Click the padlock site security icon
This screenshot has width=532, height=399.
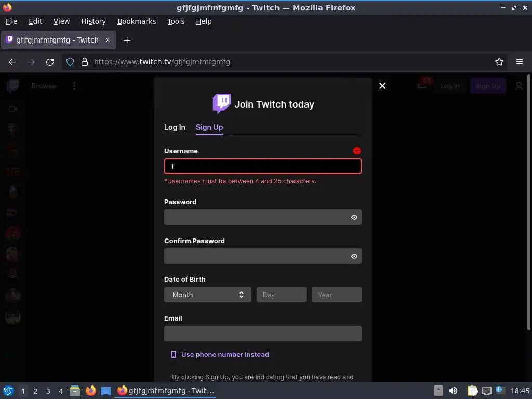pos(85,62)
